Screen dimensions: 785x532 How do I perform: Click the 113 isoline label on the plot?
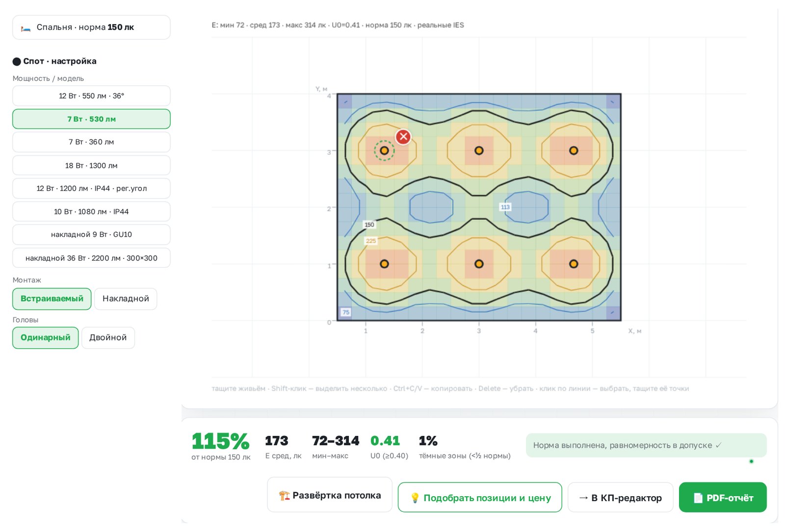click(505, 207)
